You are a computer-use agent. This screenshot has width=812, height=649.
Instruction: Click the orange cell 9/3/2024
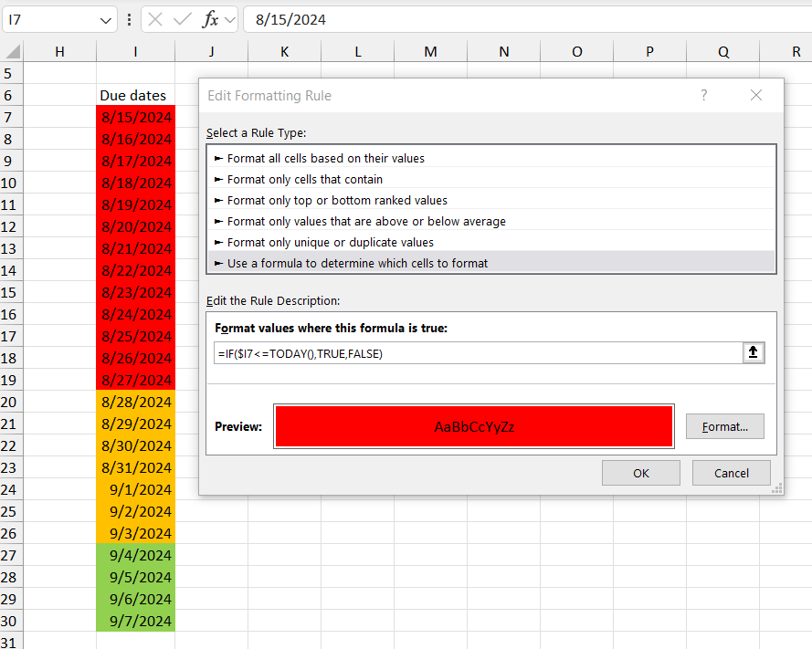pyautogui.click(x=136, y=533)
